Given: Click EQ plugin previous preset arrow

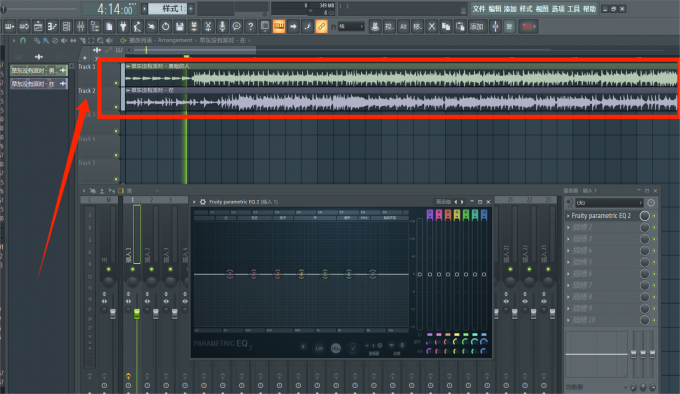Looking at the screenshot, I should coord(455,202).
